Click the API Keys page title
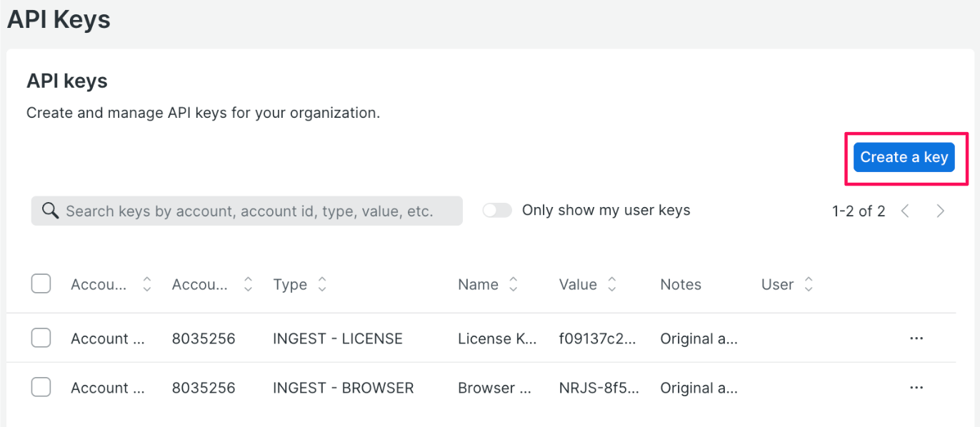 point(59,19)
